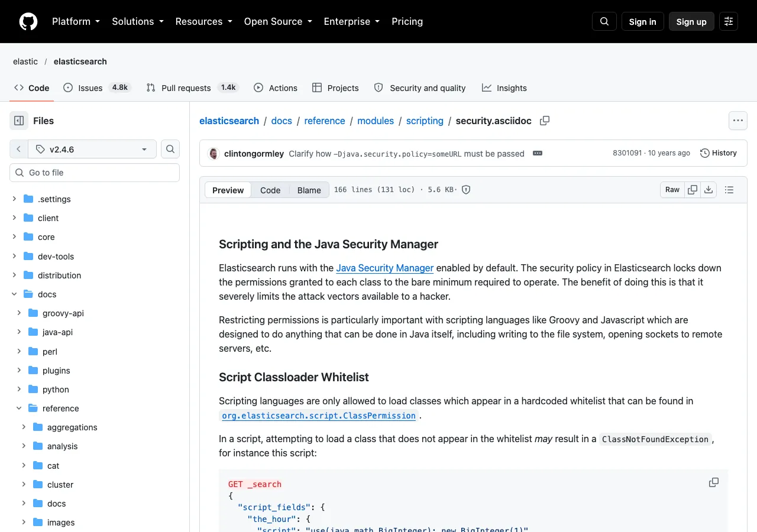Viewport: 757px width, 532px height.
Task: Show the security shield info beside 5.6 KB
Action: click(466, 190)
